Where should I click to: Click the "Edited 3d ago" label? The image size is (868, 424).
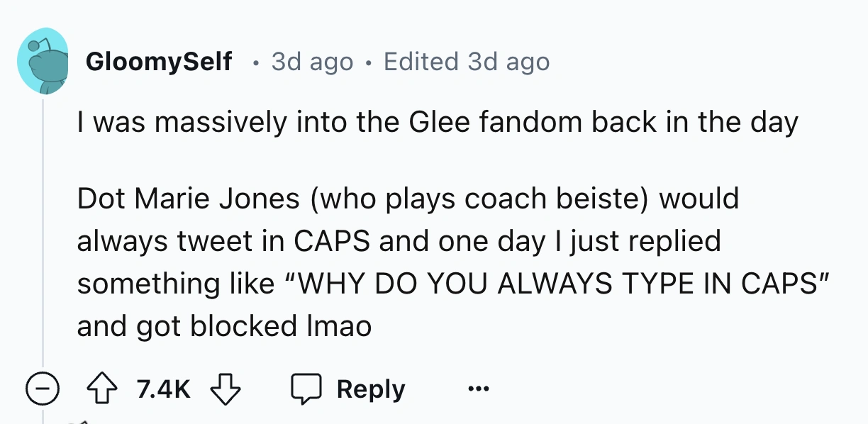[466, 62]
